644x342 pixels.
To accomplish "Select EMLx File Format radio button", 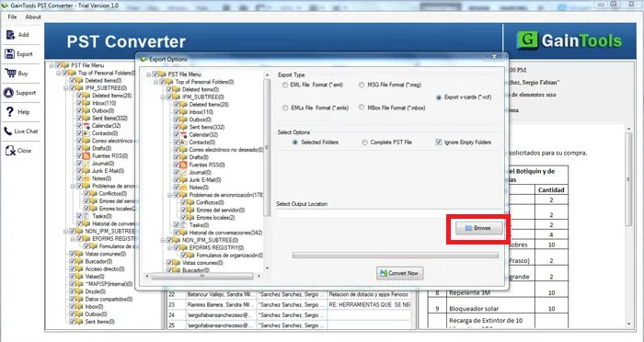I will 285,108.
